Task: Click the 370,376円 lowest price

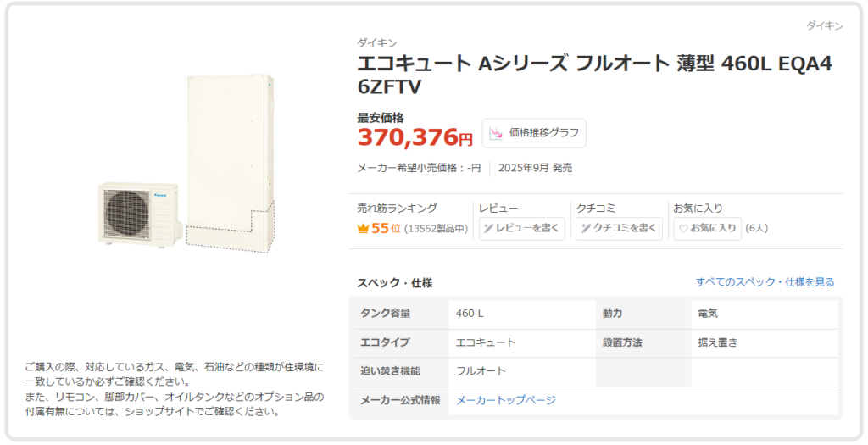Action: pyautogui.click(x=415, y=136)
